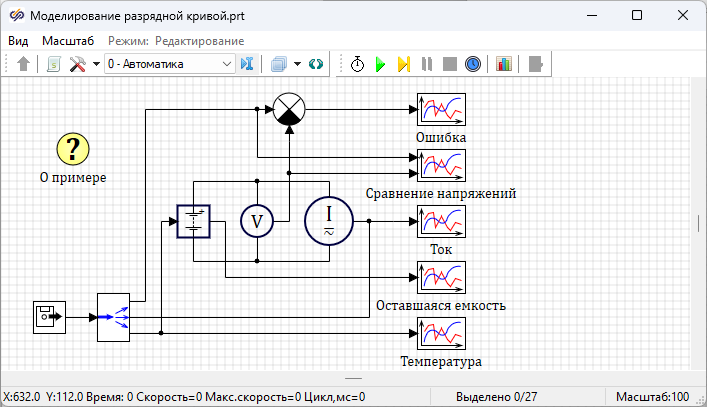
Task: Select the voltmeter V block
Action: point(256,221)
